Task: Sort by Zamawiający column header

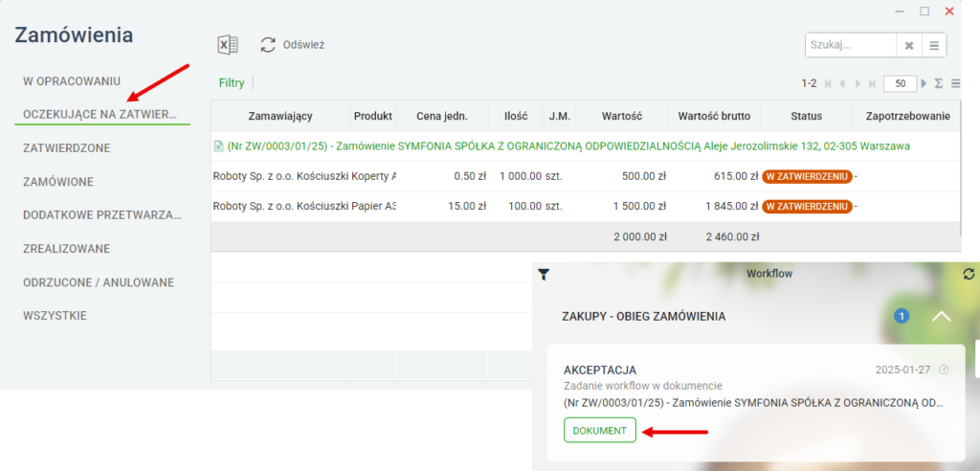Action: click(280, 116)
